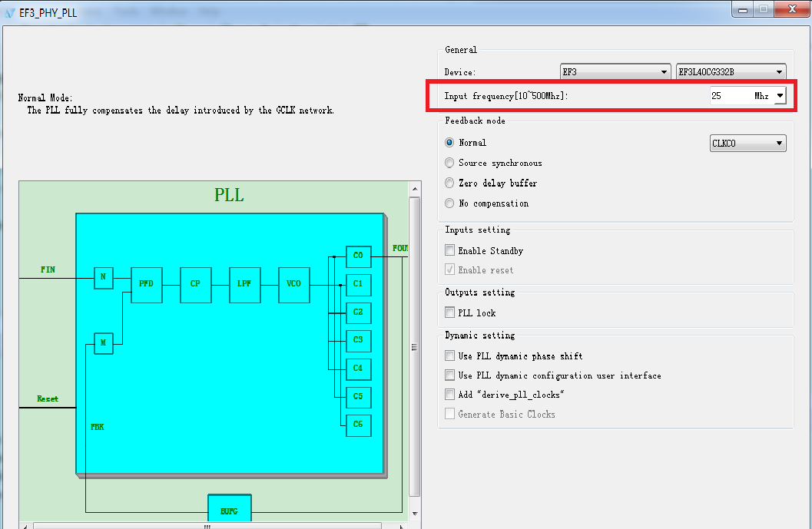
Task: Select No compensation feedback mode
Action: [x=449, y=203]
